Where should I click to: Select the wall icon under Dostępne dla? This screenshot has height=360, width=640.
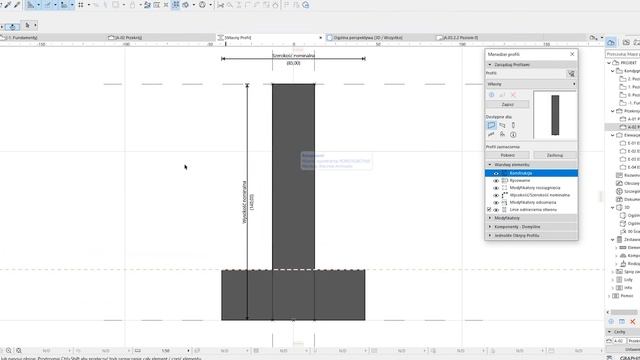pos(491,125)
